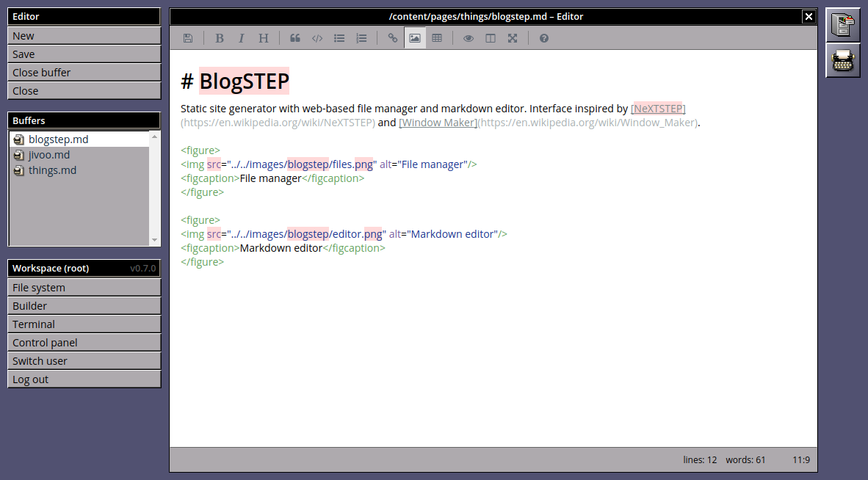Open File system from the Workspace menu

coord(84,288)
